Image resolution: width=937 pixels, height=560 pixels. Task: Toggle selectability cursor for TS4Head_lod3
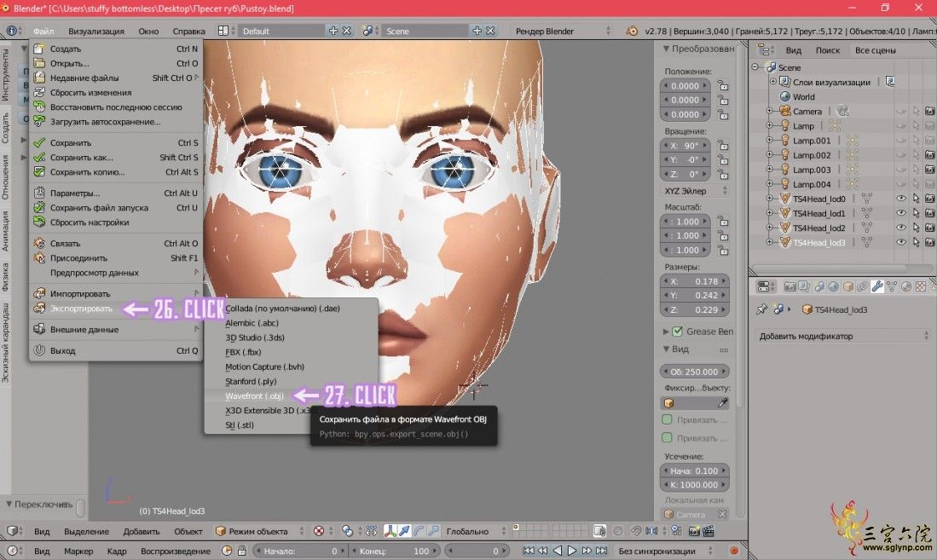pyautogui.click(x=916, y=242)
